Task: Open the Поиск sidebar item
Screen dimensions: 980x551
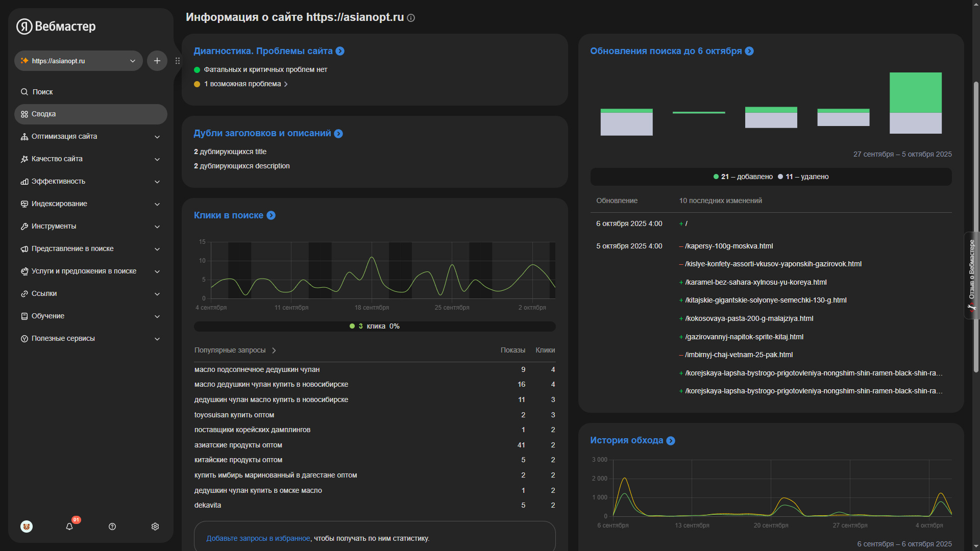Action: [x=43, y=92]
